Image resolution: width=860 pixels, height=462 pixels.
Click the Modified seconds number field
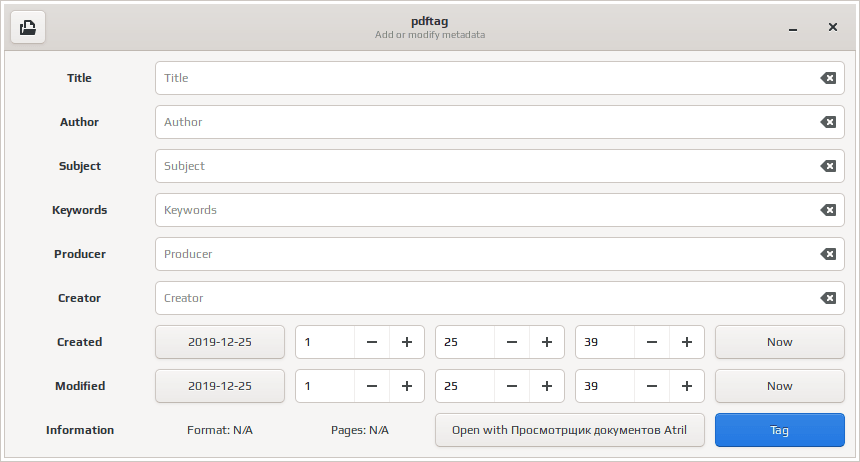click(605, 386)
